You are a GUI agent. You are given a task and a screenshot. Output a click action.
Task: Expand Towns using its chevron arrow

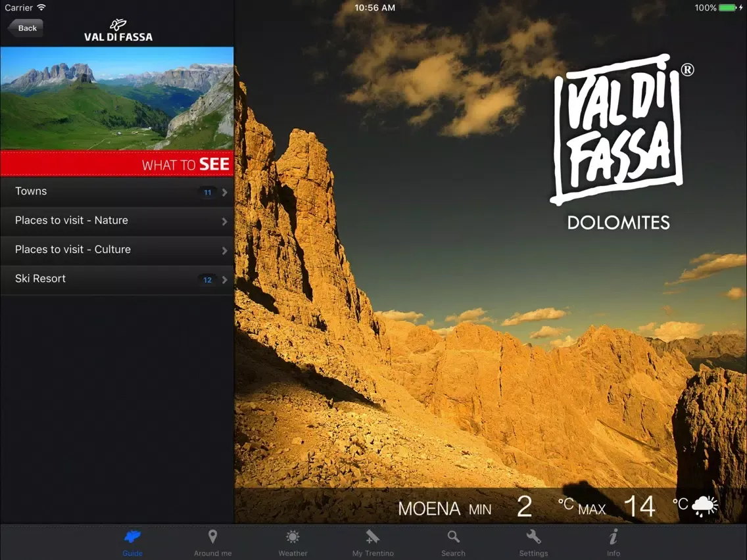click(224, 193)
